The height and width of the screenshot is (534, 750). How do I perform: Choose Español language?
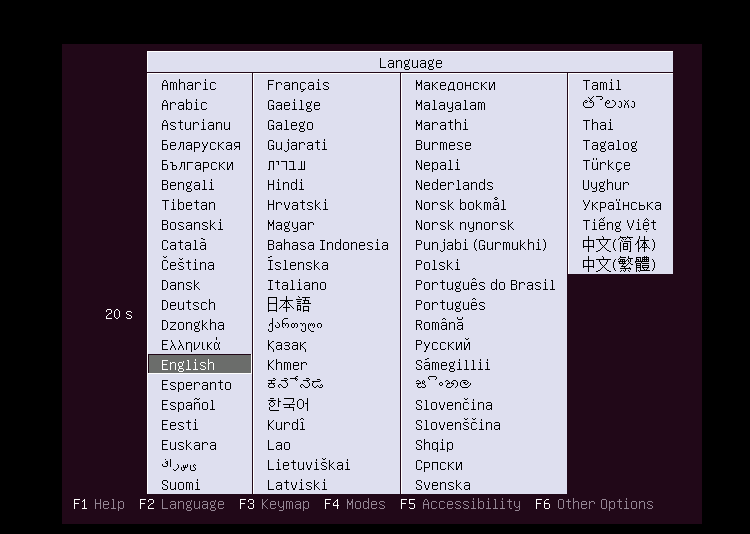(188, 405)
